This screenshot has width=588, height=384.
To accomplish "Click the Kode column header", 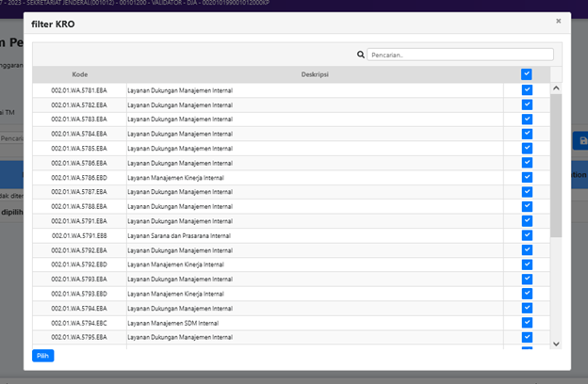I will point(79,73).
